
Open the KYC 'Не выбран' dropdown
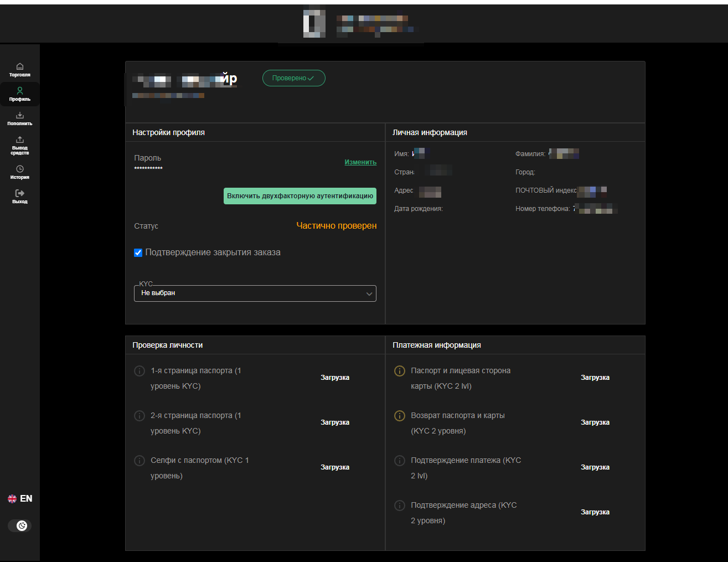click(x=255, y=293)
